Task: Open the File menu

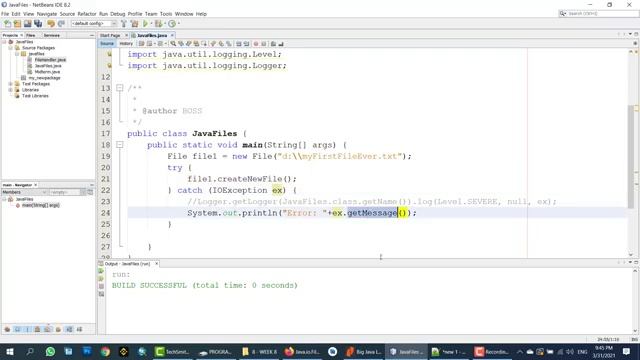Action: click(5, 14)
